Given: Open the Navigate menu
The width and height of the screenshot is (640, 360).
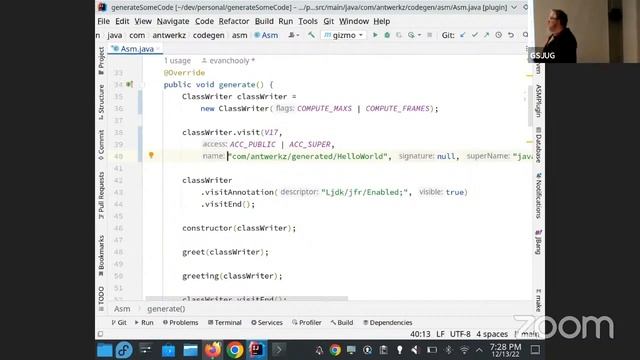Looking at the screenshot, I should pos(173,21).
